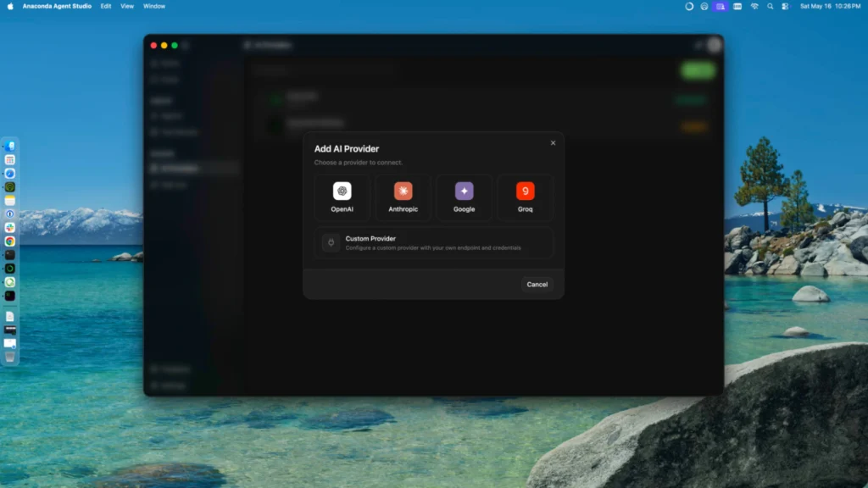Image resolution: width=868 pixels, height=488 pixels.
Task: Open the Apple menu
Action: click(x=10, y=6)
